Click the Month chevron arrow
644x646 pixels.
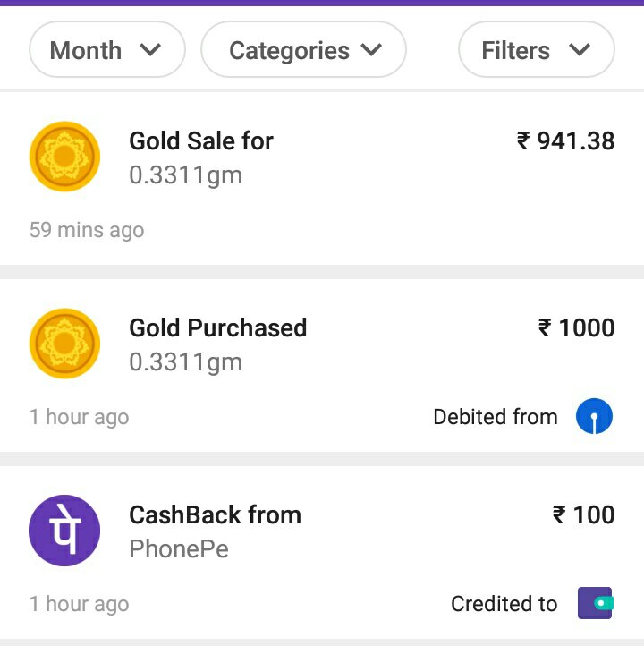pos(150,50)
